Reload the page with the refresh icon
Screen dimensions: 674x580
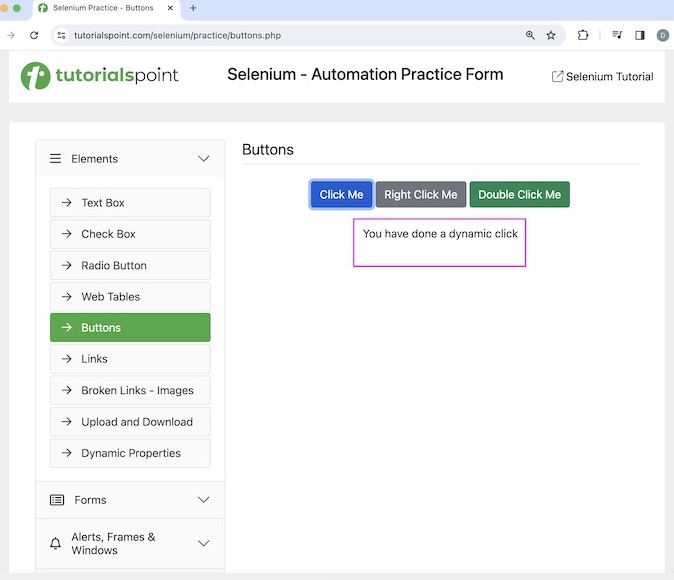coord(34,35)
